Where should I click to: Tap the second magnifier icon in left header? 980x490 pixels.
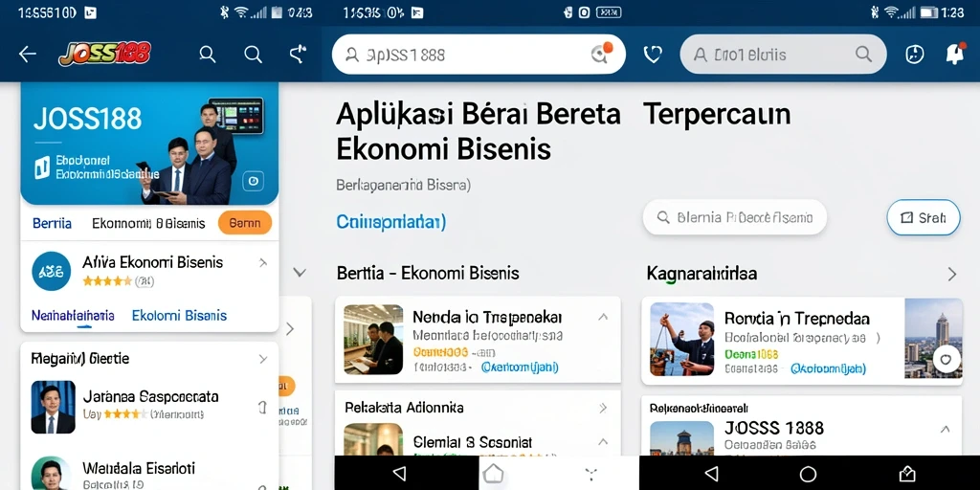point(253,55)
